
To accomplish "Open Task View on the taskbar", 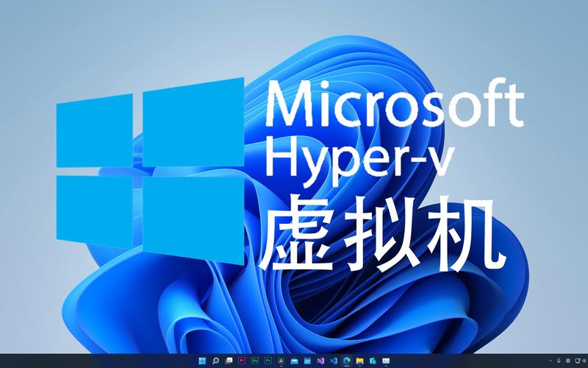I will (x=229, y=361).
